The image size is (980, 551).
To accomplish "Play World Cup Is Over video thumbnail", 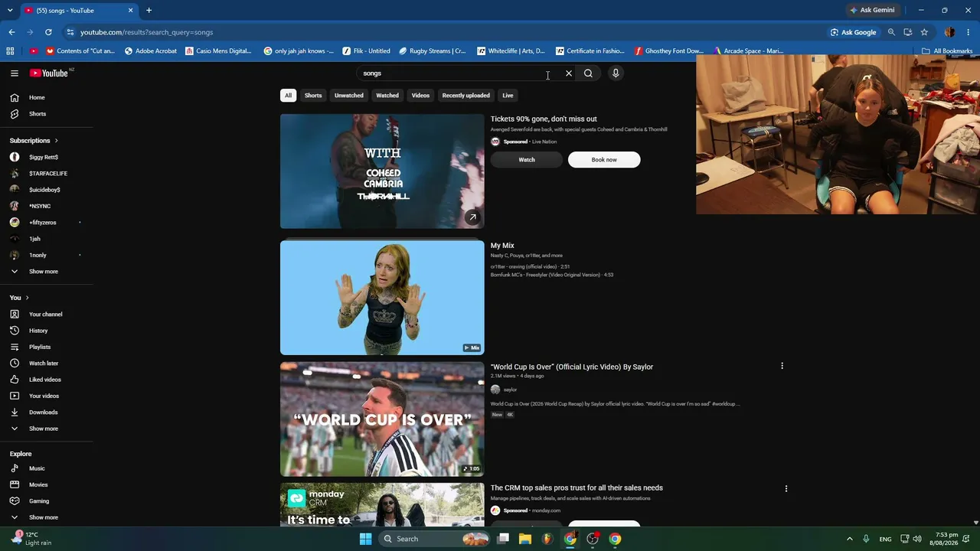I will coord(382,419).
